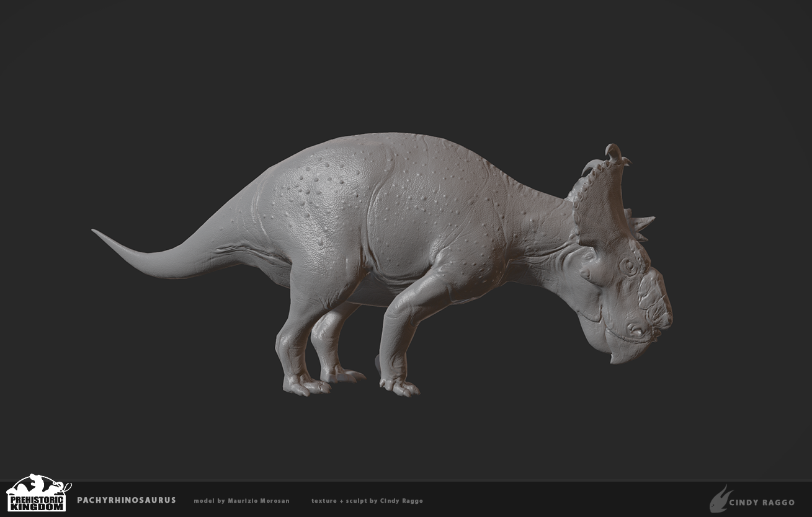
Task: Click the 'CINDY RAGGO' name text
Action: [762, 502]
